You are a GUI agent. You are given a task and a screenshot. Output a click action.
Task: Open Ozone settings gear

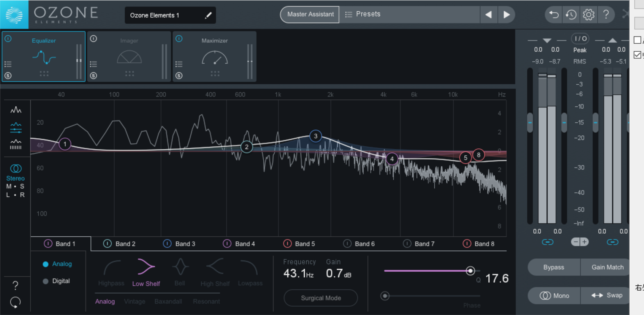coord(589,15)
